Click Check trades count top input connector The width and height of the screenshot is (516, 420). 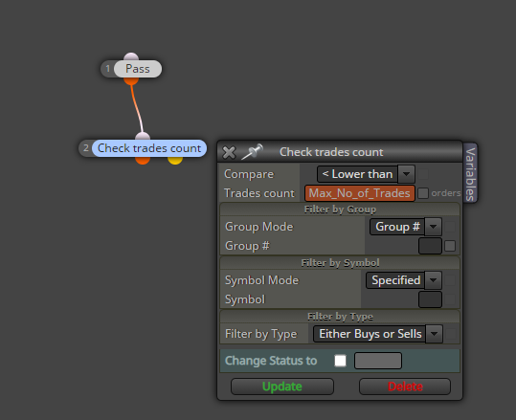click(143, 136)
